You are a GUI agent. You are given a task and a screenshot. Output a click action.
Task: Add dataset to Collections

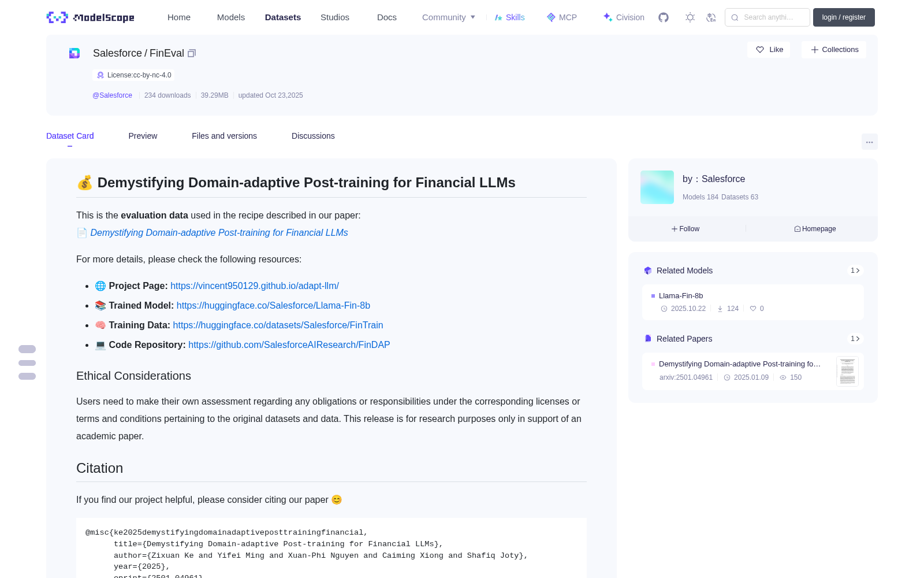pyautogui.click(x=834, y=50)
